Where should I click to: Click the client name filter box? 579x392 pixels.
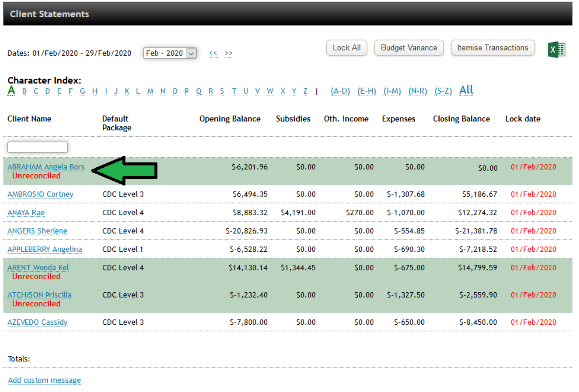[x=37, y=147]
